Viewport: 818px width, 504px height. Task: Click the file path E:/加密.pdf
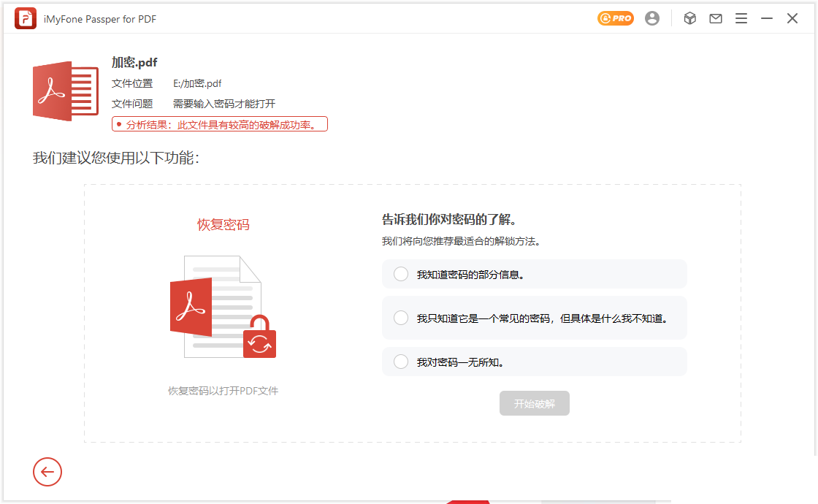(x=197, y=83)
